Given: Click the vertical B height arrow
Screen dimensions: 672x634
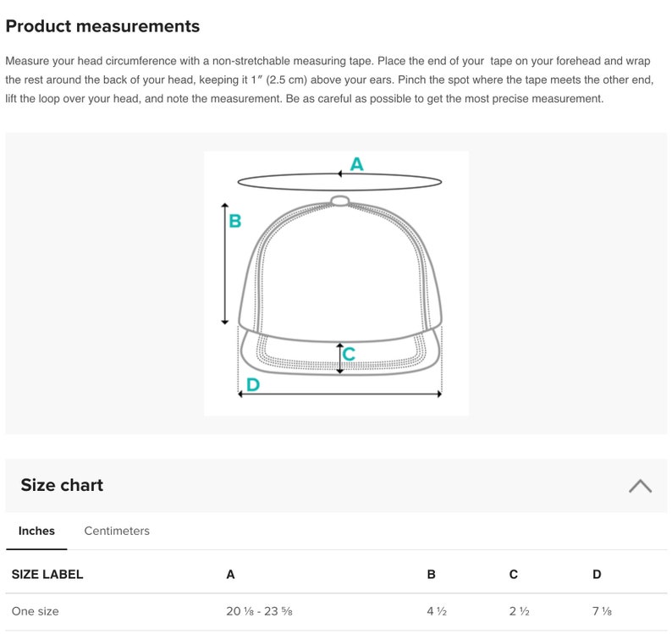Looking at the screenshot, I should tap(225, 263).
